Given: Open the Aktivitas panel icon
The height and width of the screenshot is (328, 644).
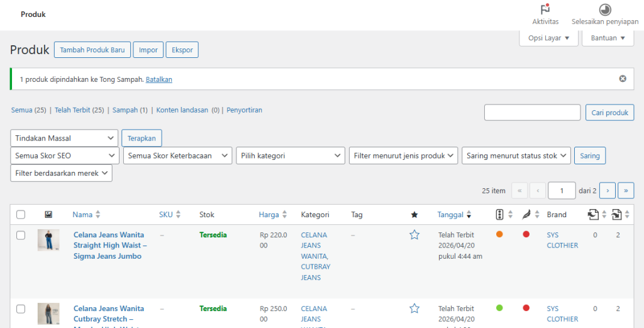Looking at the screenshot, I should pos(545,9).
